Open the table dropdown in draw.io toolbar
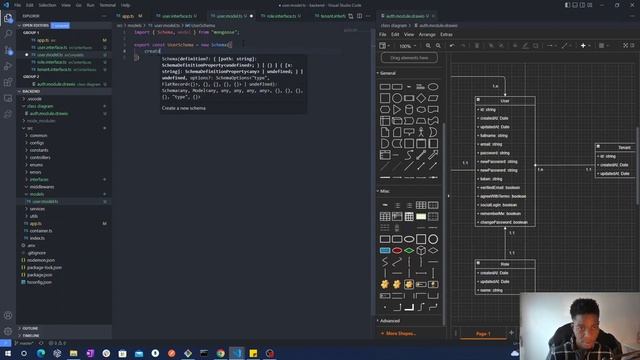 click(603, 46)
